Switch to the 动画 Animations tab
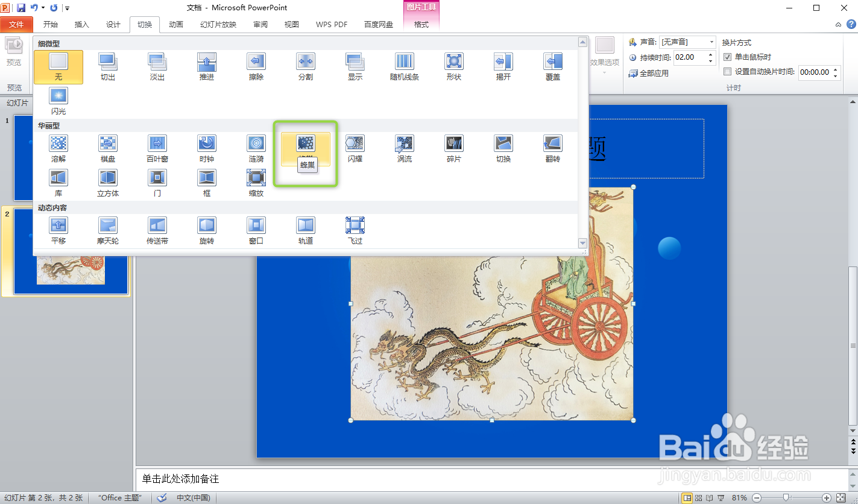 pyautogui.click(x=176, y=25)
